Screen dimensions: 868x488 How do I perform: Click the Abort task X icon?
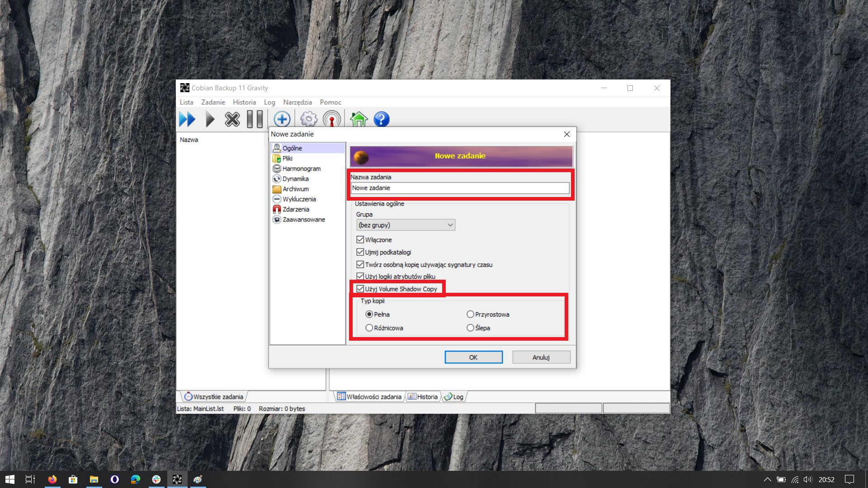tap(232, 120)
